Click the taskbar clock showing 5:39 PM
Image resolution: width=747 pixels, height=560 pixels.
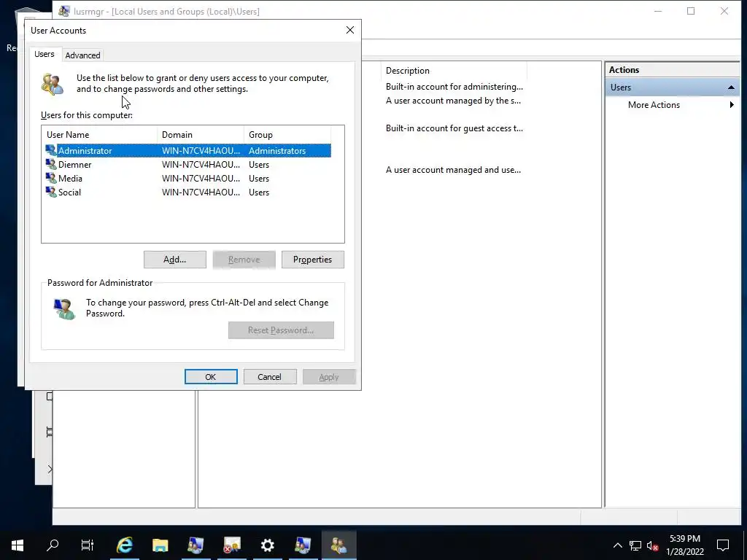pos(684,545)
